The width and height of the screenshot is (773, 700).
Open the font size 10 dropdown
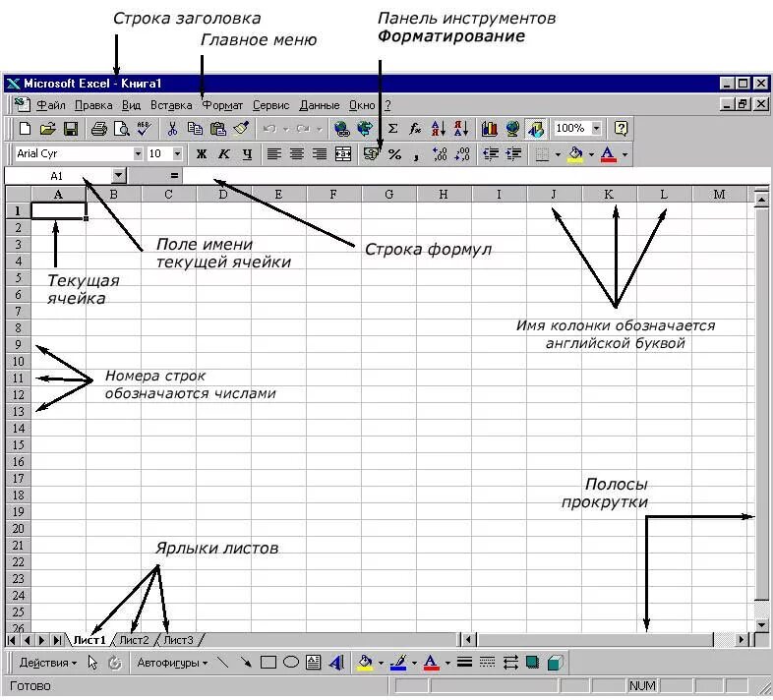pos(177,153)
